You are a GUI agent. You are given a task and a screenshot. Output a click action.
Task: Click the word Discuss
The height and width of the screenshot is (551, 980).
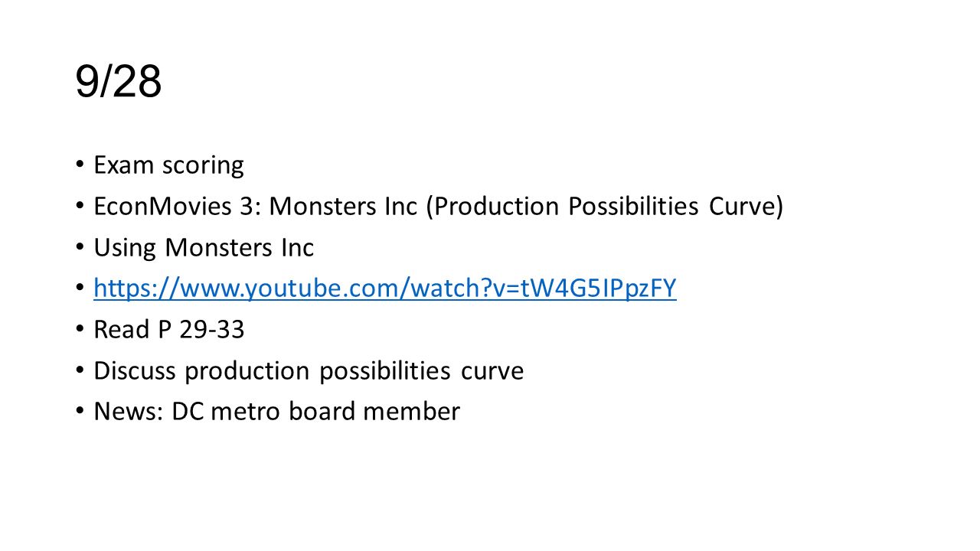click(x=136, y=371)
